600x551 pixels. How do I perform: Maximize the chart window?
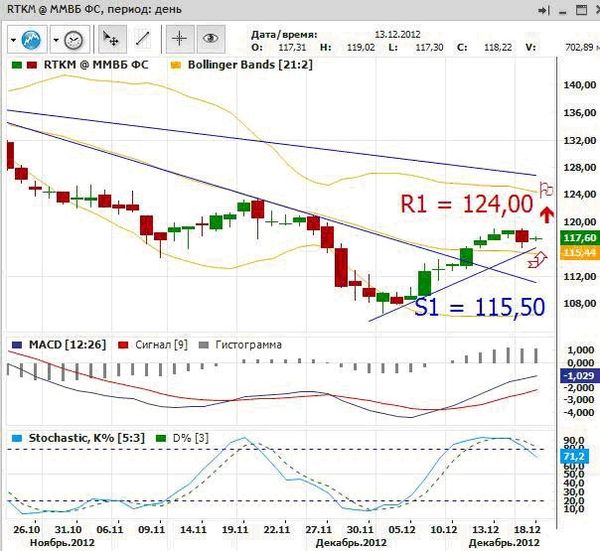tap(581, 10)
